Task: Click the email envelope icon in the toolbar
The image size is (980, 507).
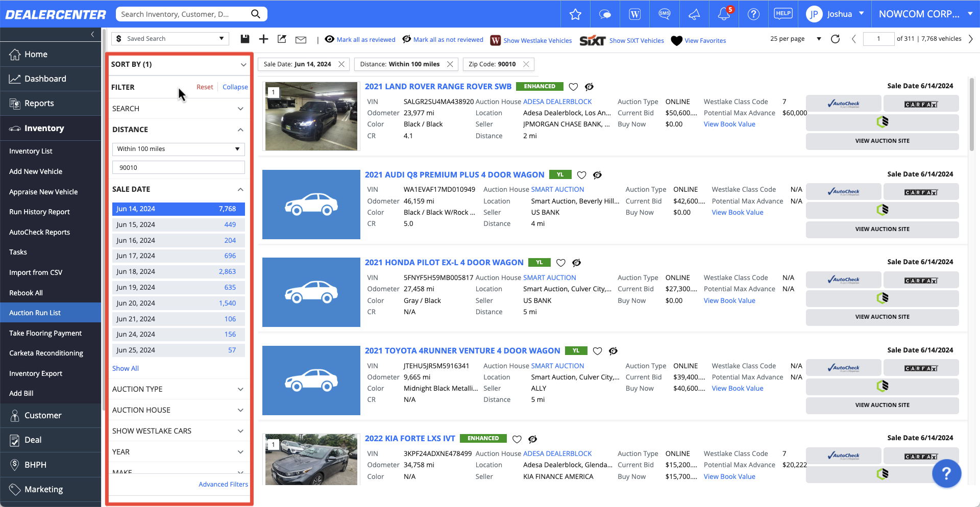Action: point(301,39)
